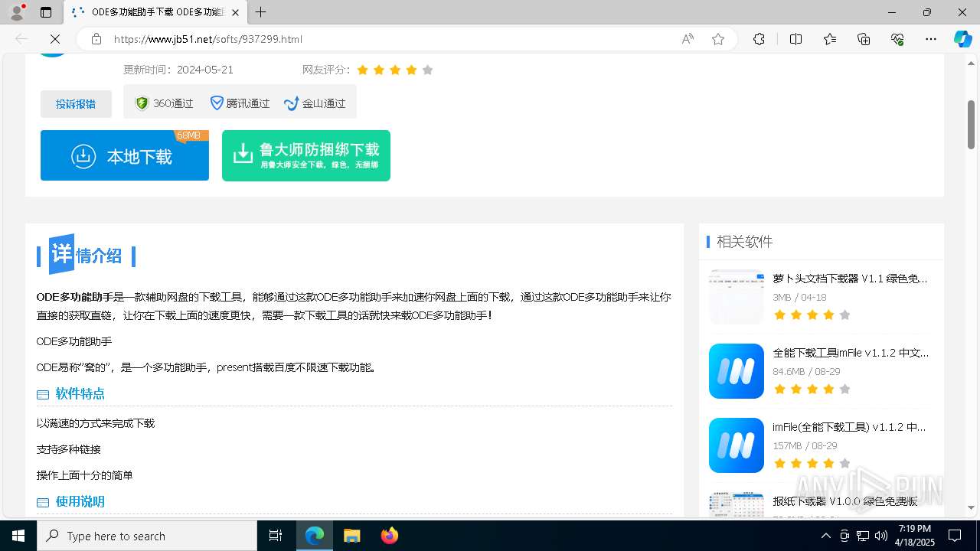The height and width of the screenshot is (551, 980).
Task: Open Favorites list
Action: tap(830, 39)
